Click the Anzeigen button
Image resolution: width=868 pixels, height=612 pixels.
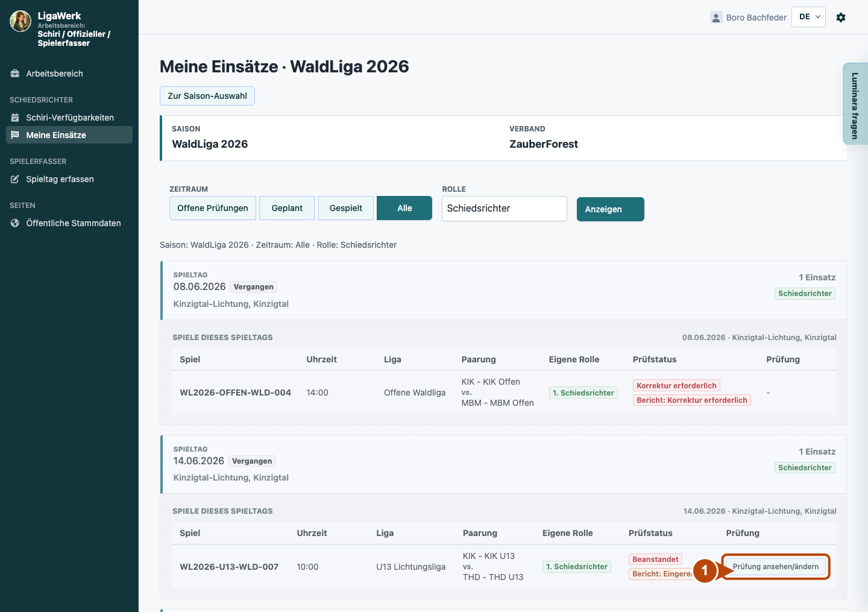[x=611, y=209]
